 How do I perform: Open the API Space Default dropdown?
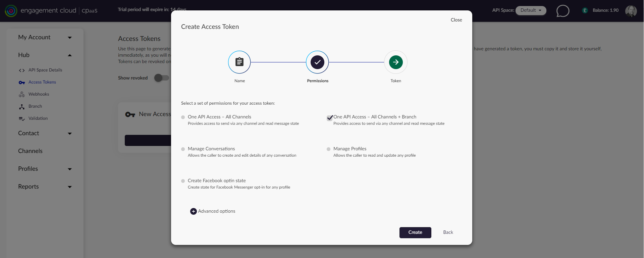click(x=531, y=10)
